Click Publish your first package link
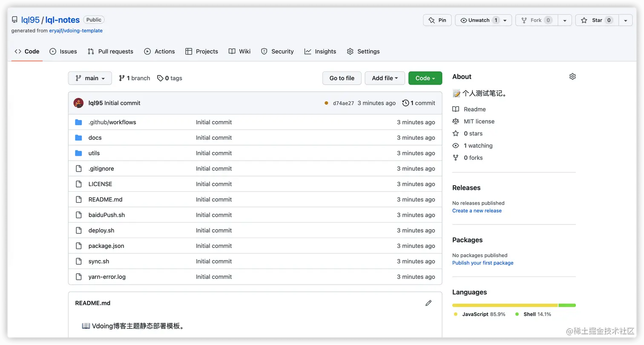 tap(483, 263)
